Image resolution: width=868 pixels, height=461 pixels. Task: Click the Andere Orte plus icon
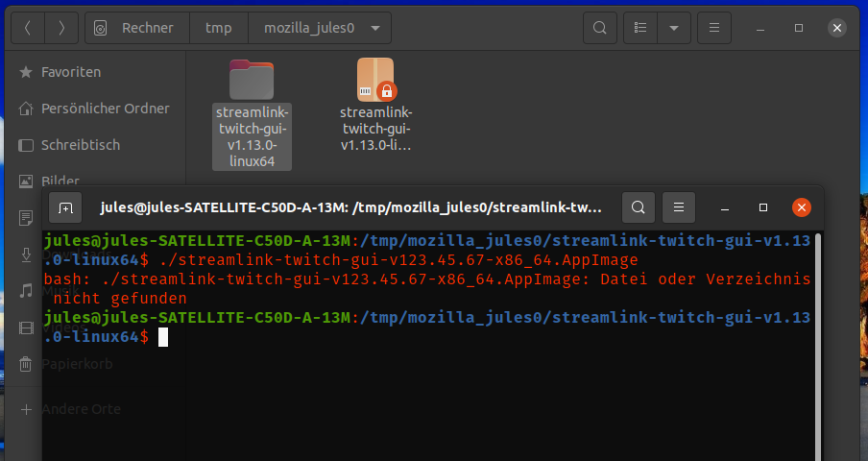[26, 409]
